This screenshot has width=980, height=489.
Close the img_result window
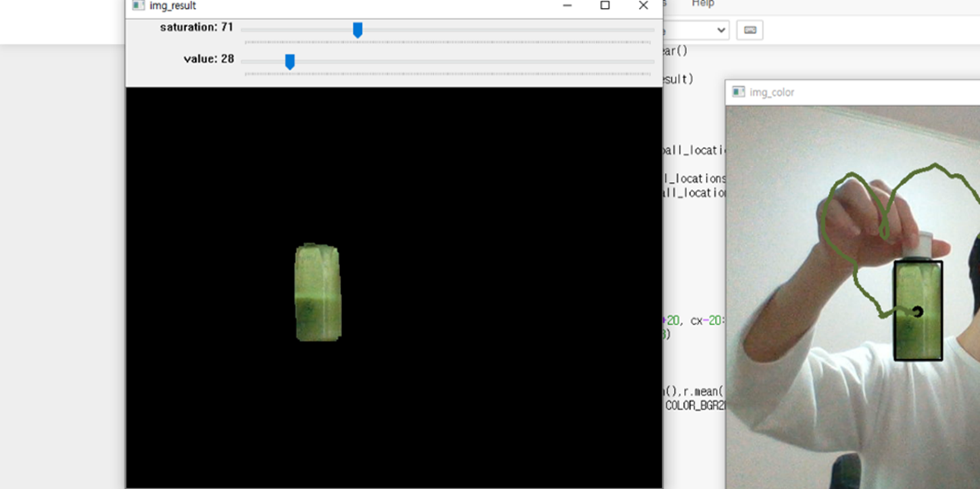point(643,5)
